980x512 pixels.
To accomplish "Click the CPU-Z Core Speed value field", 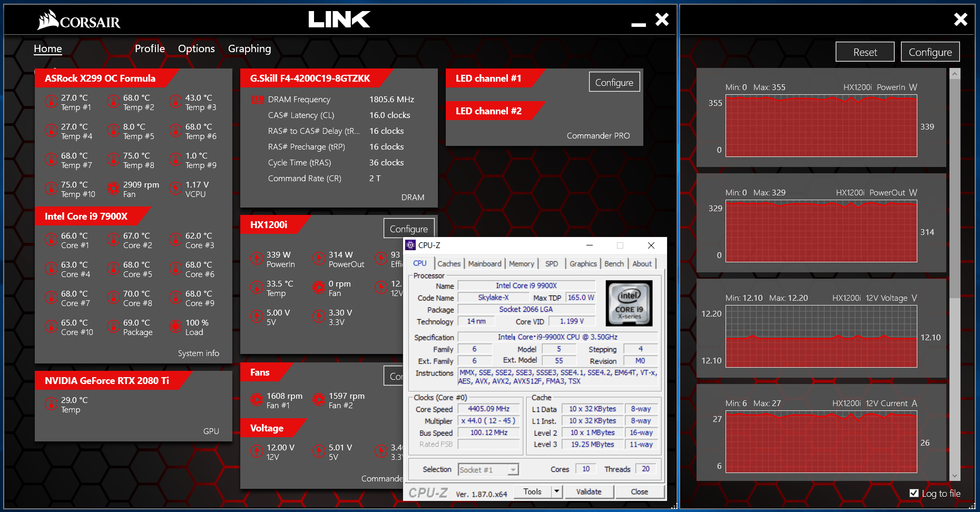I will 488,409.
